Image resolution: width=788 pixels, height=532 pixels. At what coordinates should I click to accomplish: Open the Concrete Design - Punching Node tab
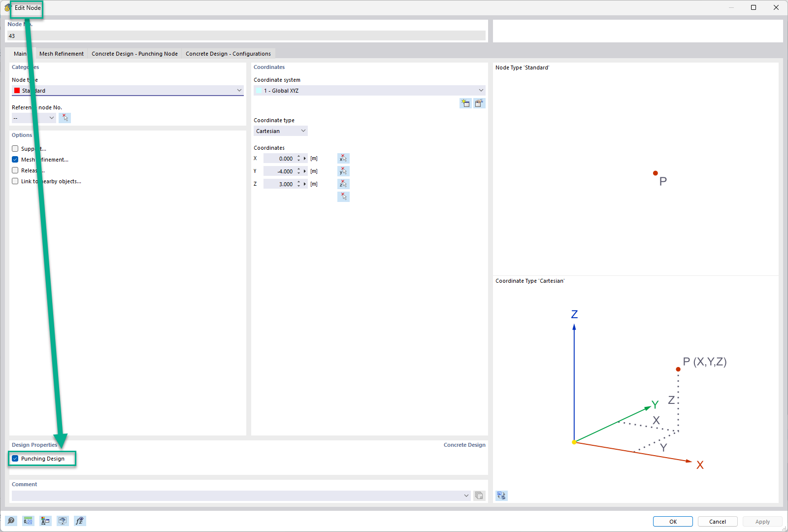tap(134, 53)
